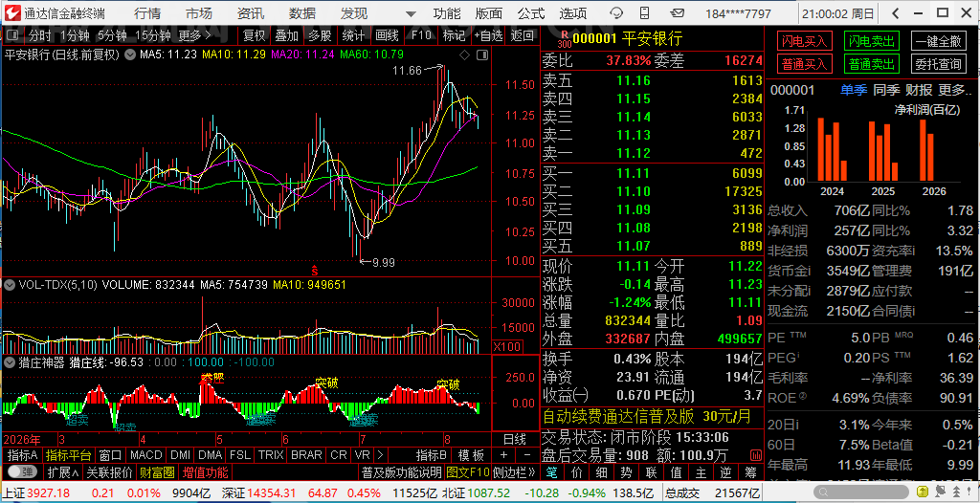Toggle the side panel icon right of diamond
Viewport: 980px width, 503px height.
pyautogui.click(x=482, y=55)
